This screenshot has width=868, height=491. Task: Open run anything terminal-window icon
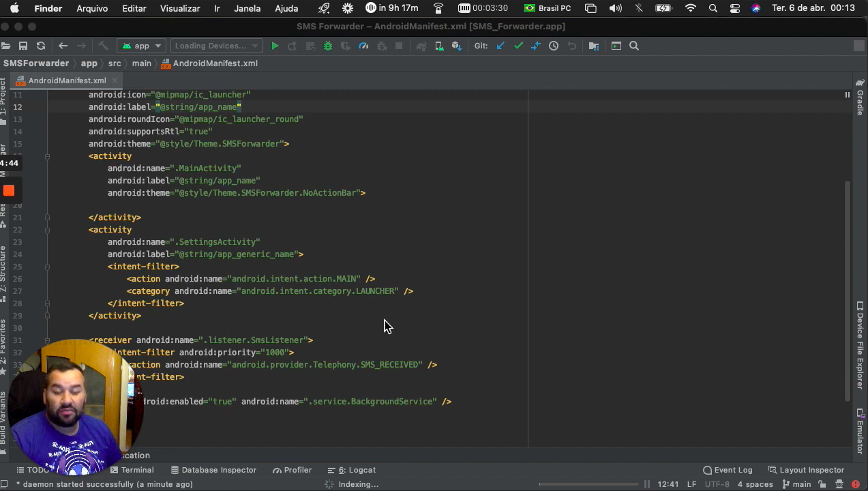(616, 46)
